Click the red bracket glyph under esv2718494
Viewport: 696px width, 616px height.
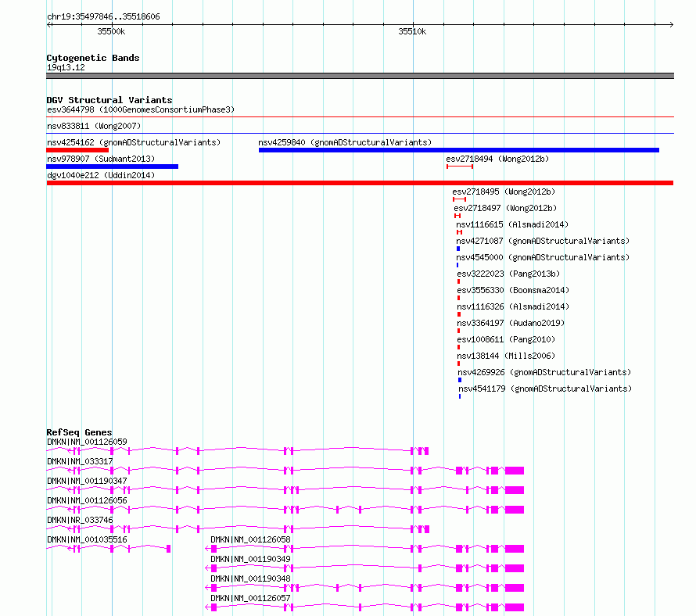(x=460, y=167)
